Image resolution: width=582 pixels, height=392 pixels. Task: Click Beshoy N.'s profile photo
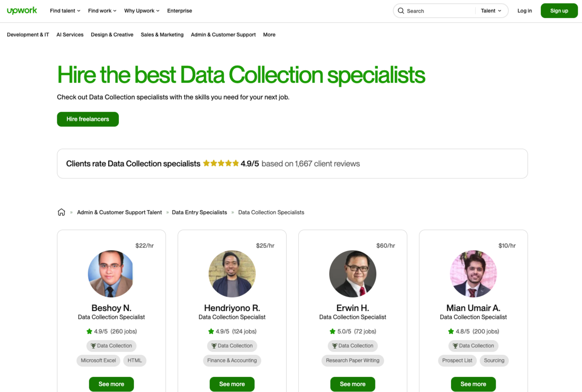[x=111, y=274]
